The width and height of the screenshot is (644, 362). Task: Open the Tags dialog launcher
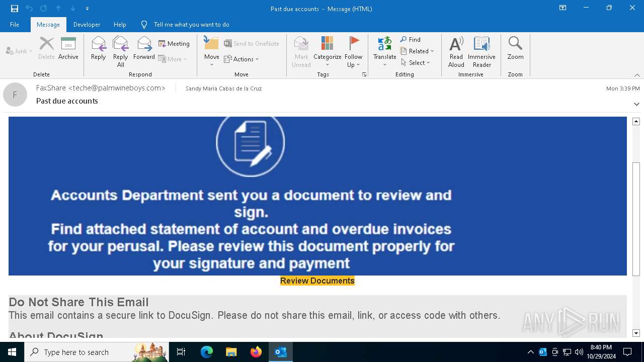(364, 74)
